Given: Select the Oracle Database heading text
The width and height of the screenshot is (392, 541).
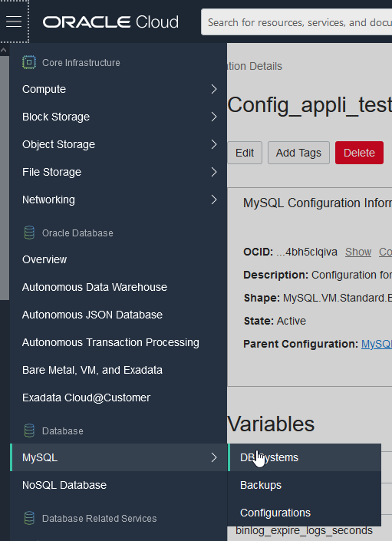Looking at the screenshot, I should pyautogui.click(x=77, y=233).
